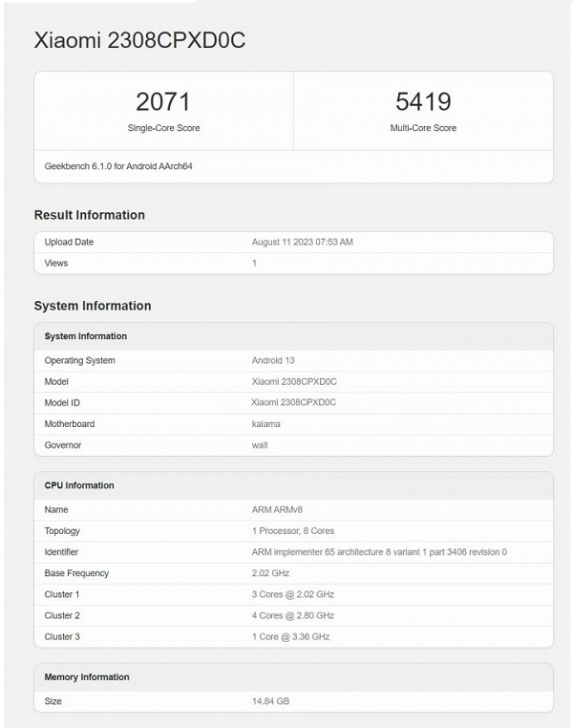
Task: Click the Model row label
Action: (x=56, y=381)
